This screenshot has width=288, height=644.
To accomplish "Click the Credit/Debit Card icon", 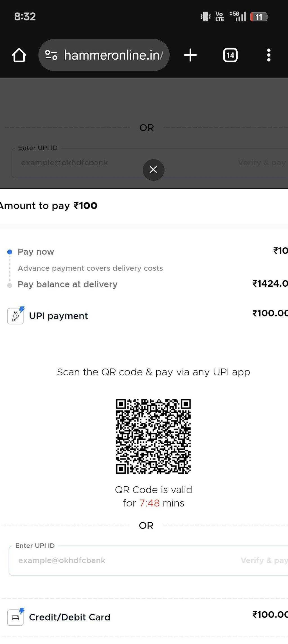I will click(15, 617).
